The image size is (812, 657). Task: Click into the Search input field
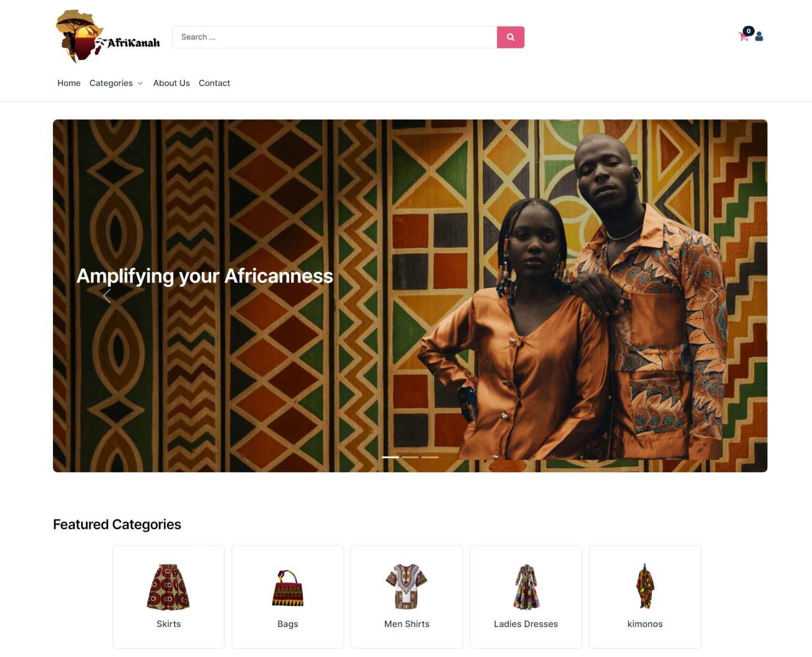pos(334,37)
